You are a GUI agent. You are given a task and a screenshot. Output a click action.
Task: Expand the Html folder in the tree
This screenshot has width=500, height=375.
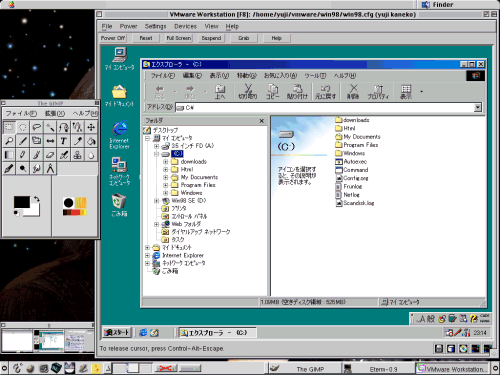point(166,169)
